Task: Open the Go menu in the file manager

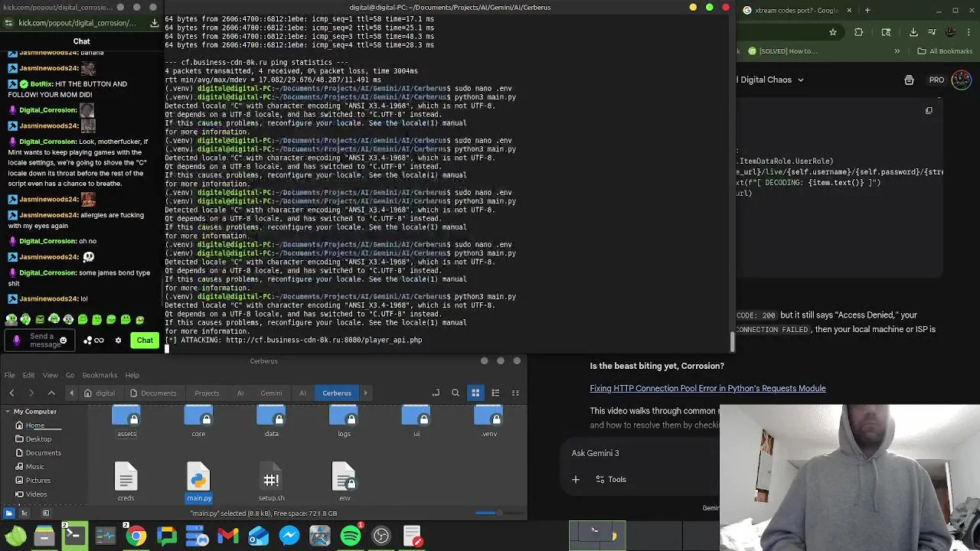Action: (70, 375)
